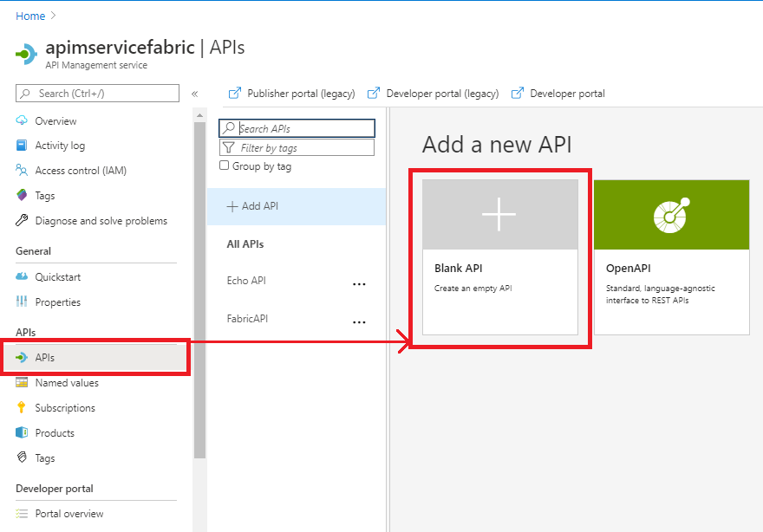Screen dimensions: 763x532
Task: Open Named values
Action: pyautogui.click(x=67, y=383)
